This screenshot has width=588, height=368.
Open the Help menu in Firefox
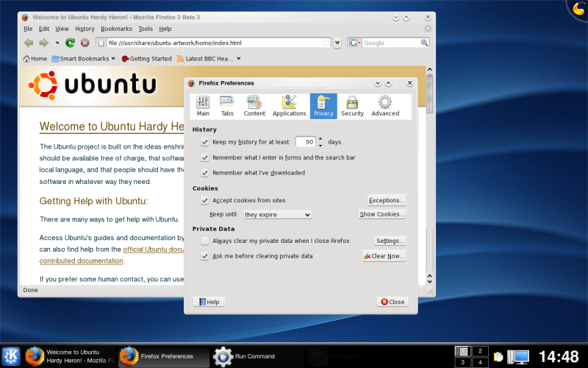[x=165, y=29]
